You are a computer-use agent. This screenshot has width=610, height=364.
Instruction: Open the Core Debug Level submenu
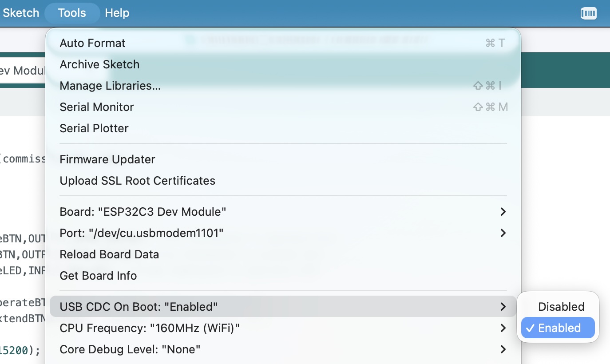[130, 349]
